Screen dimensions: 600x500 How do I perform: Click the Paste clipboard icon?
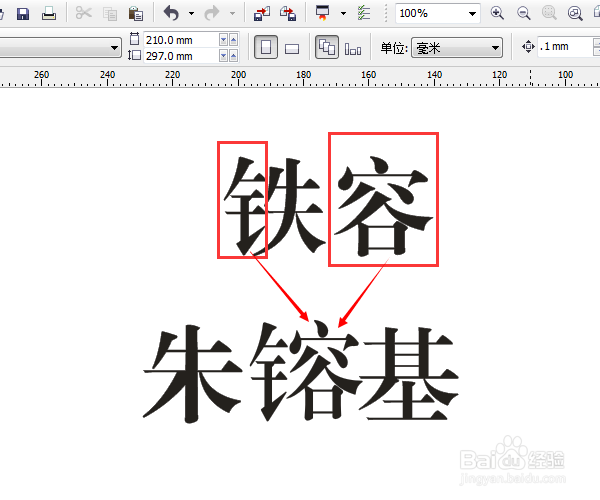tap(135, 14)
